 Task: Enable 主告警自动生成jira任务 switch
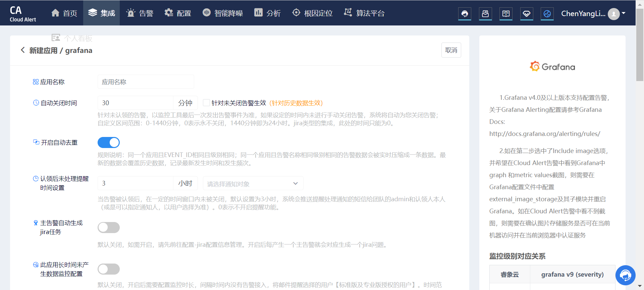coord(108,228)
